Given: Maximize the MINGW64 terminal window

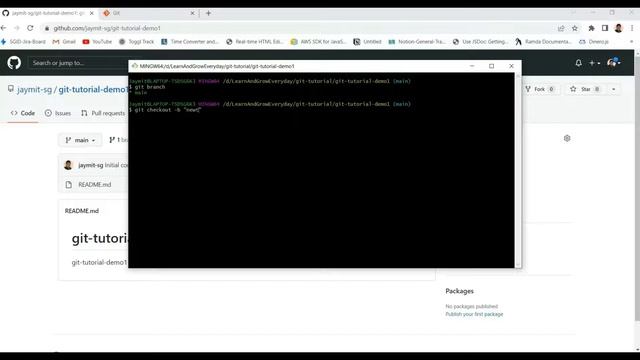Looking at the screenshot, I should [491, 66].
